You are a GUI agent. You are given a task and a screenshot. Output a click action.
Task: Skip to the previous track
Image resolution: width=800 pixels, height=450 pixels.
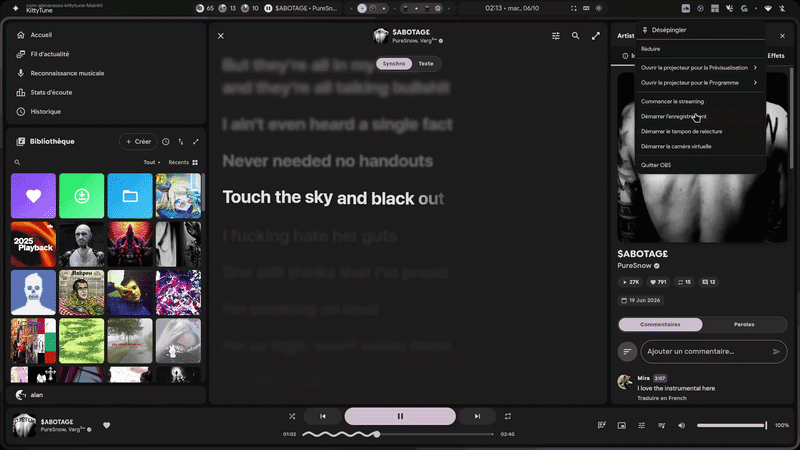(322, 416)
